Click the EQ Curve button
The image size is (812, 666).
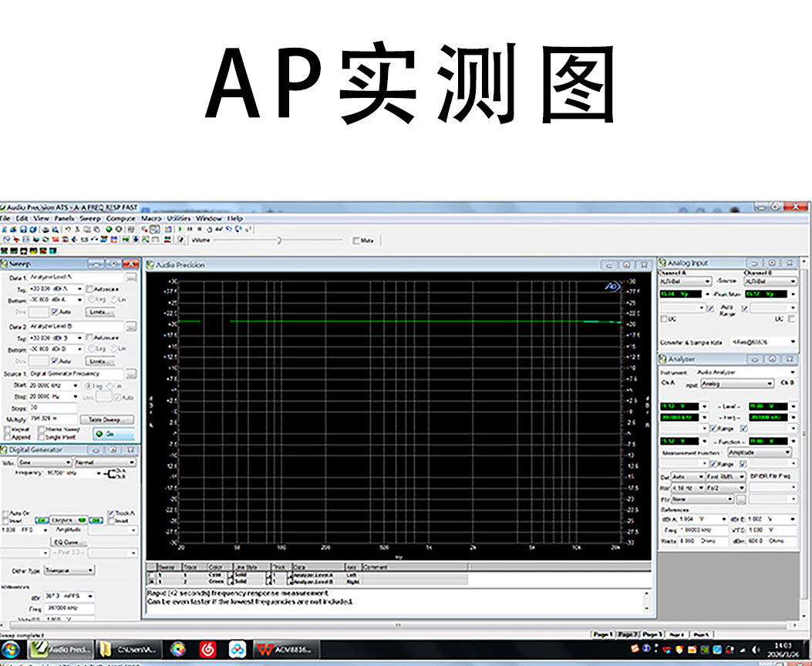[67, 542]
